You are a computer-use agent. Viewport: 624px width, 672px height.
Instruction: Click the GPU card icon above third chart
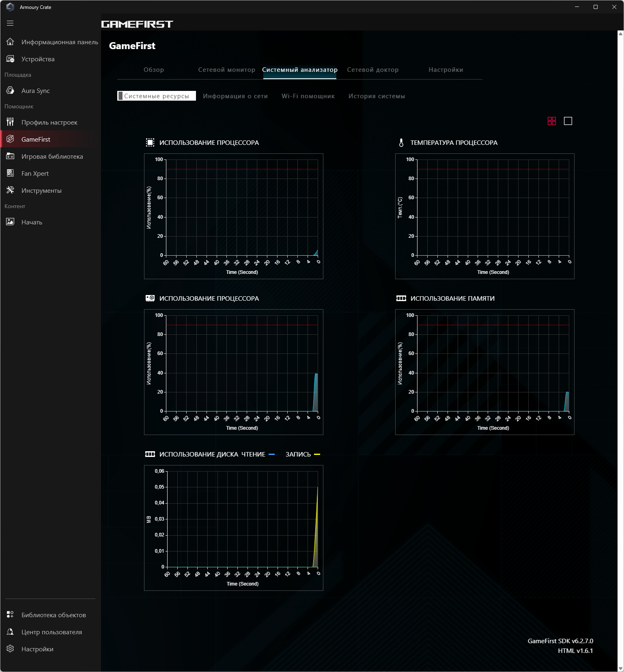point(150,298)
